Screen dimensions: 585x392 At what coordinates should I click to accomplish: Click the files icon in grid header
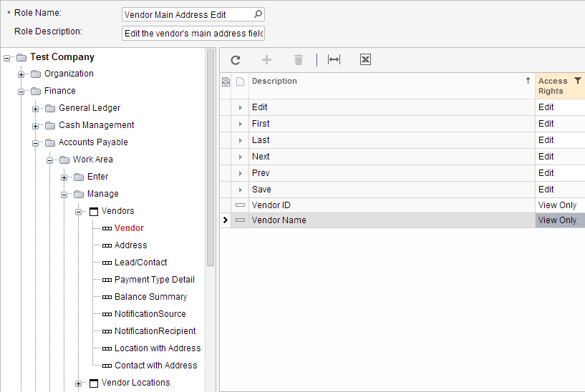[x=240, y=82]
